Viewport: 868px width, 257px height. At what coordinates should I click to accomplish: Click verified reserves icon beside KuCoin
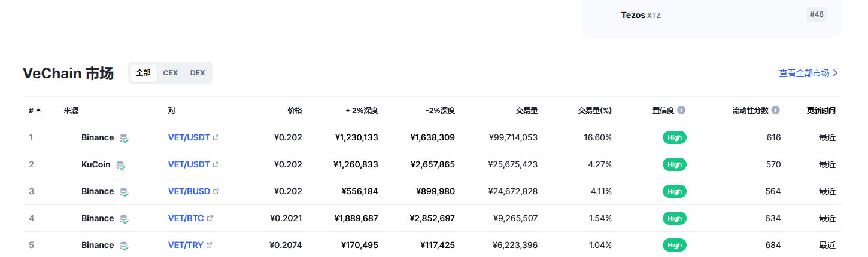(120, 165)
